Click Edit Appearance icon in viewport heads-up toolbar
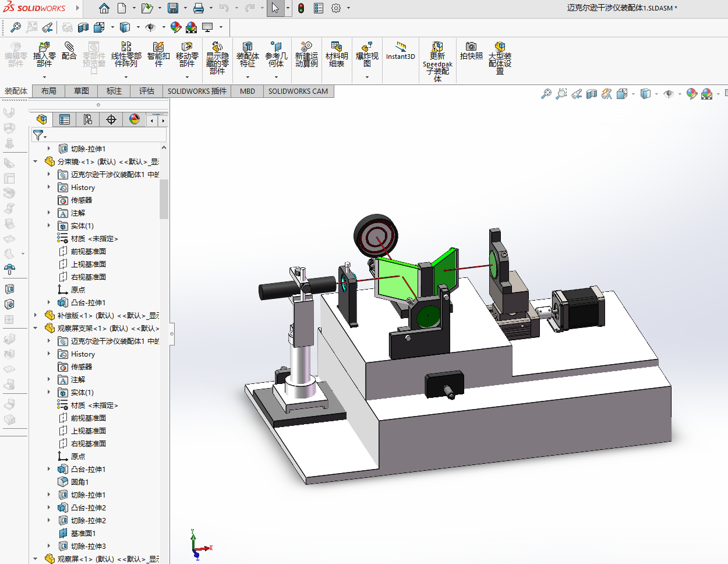728x564 pixels. point(692,94)
